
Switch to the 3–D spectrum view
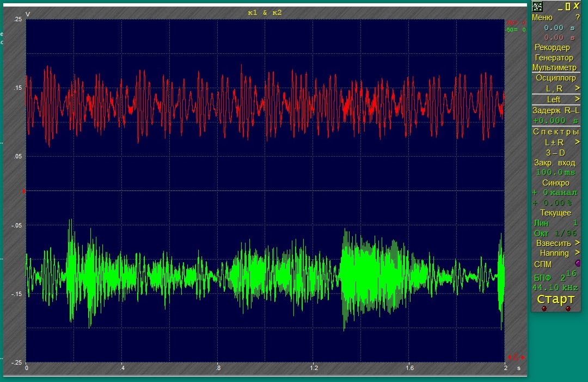click(x=555, y=152)
